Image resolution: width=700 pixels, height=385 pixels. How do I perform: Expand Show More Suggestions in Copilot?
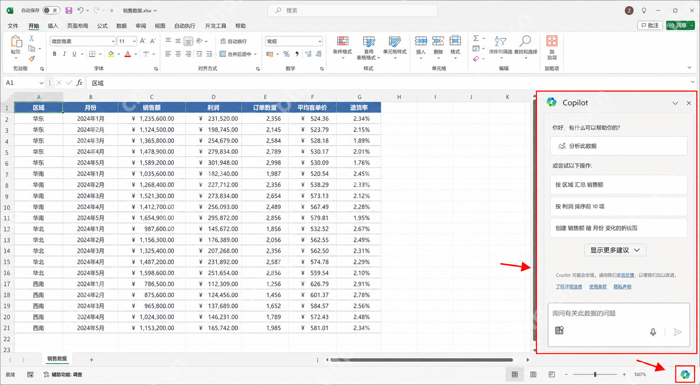coord(615,250)
